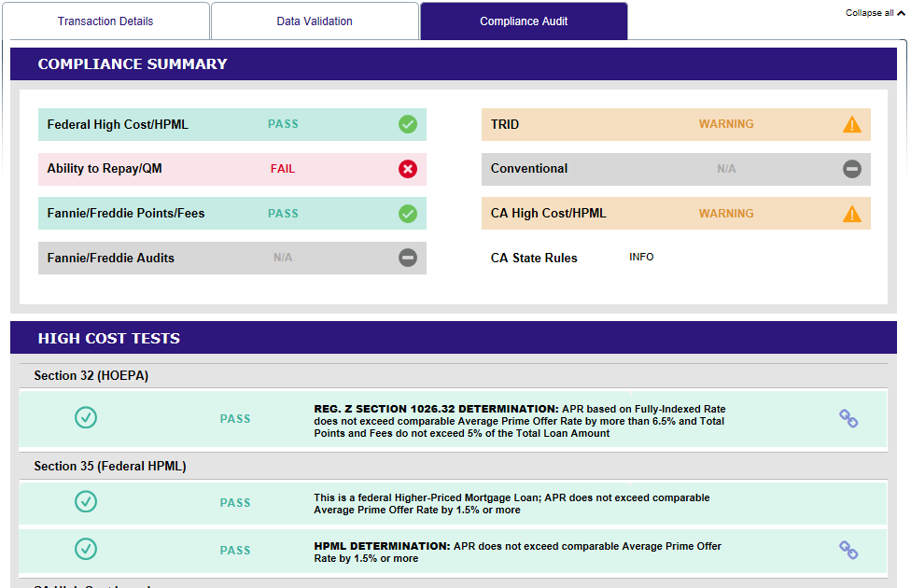The width and height of the screenshot is (911, 588).
Task: Open the Ability to Repay/QM summary row
Action: [232, 169]
